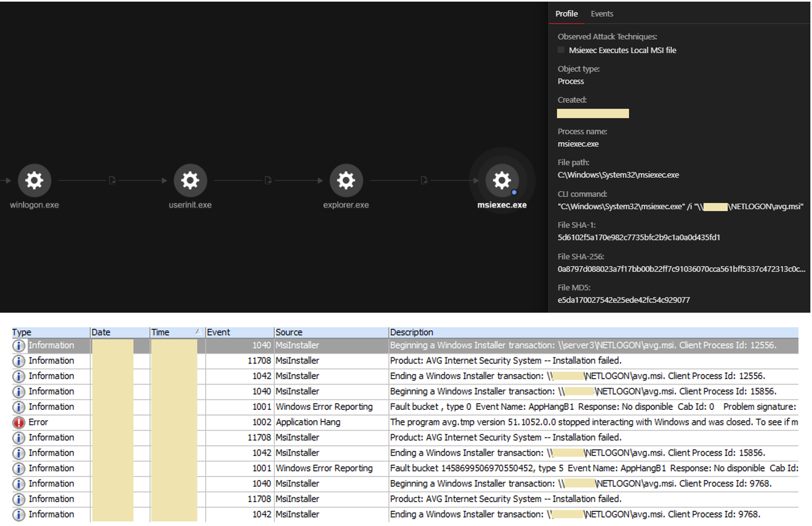This screenshot has height=526, width=812.
Task: Click the highlighted msiexec.exe process node
Action: click(502, 180)
